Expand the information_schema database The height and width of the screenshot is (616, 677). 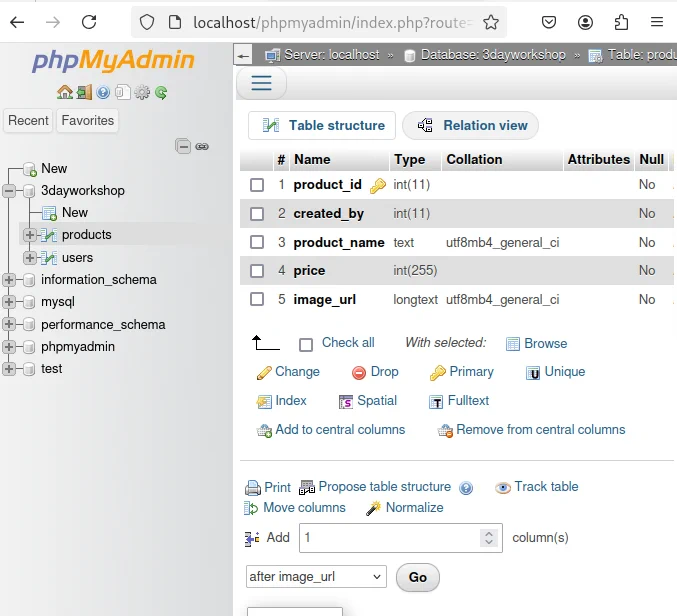tap(9, 280)
